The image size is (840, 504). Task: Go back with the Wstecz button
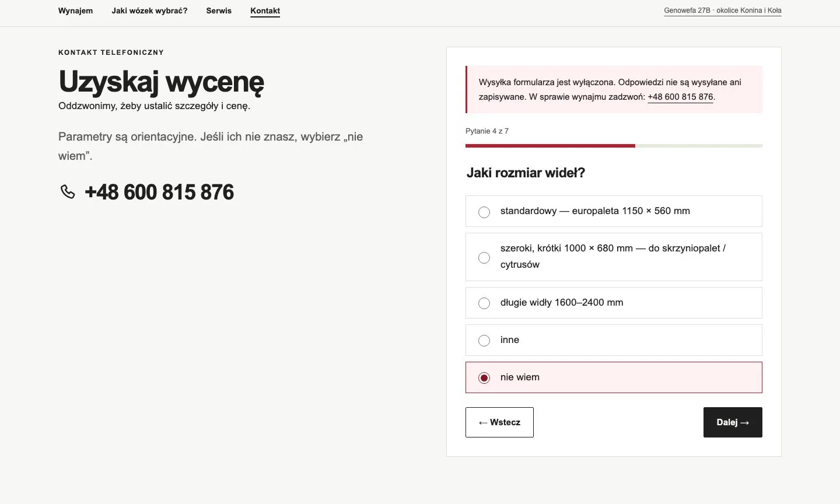point(499,422)
